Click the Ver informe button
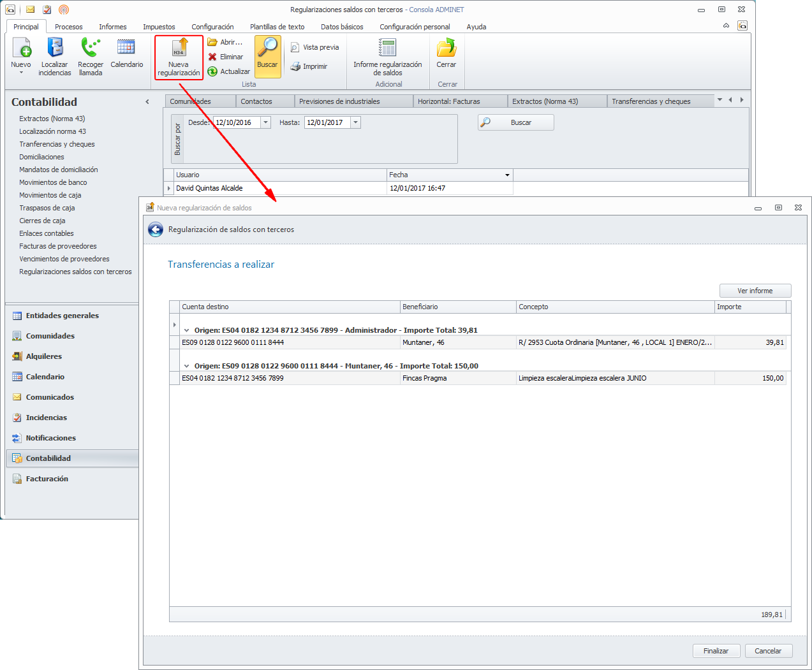 [x=755, y=291]
